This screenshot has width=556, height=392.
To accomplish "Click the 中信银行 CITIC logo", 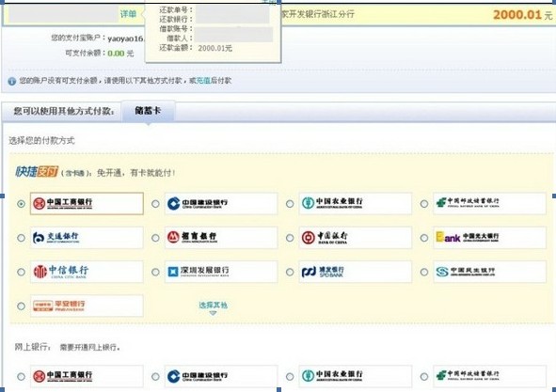I will [60, 272].
